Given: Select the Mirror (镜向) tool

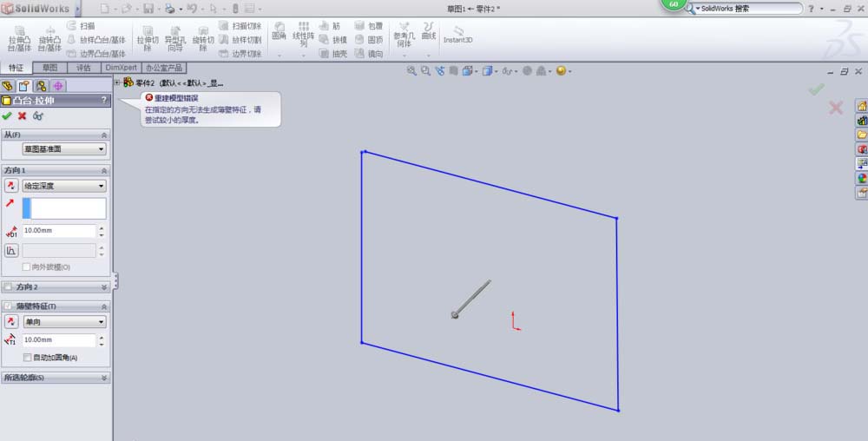Looking at the screenshot, I should (369, 54).
